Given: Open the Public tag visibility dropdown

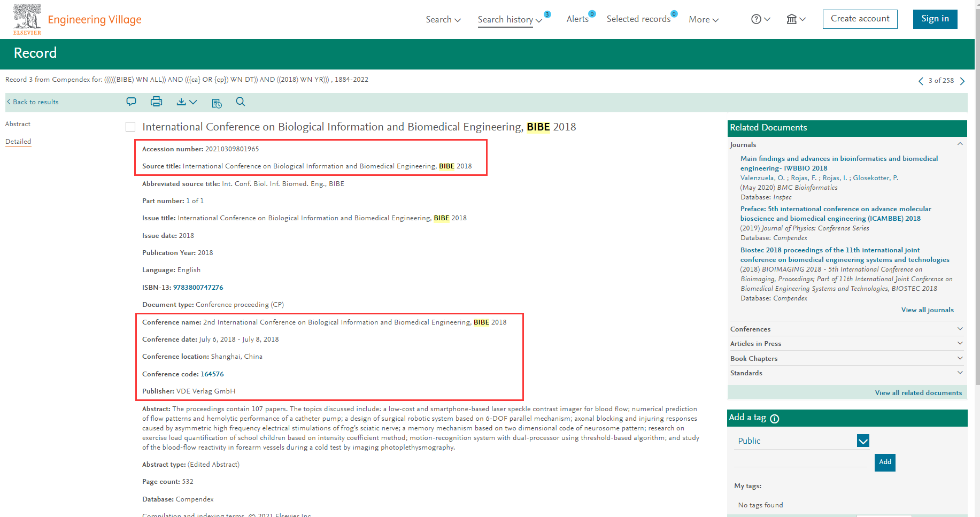Looking at the screenshot, I should click(x=863, y=441).
